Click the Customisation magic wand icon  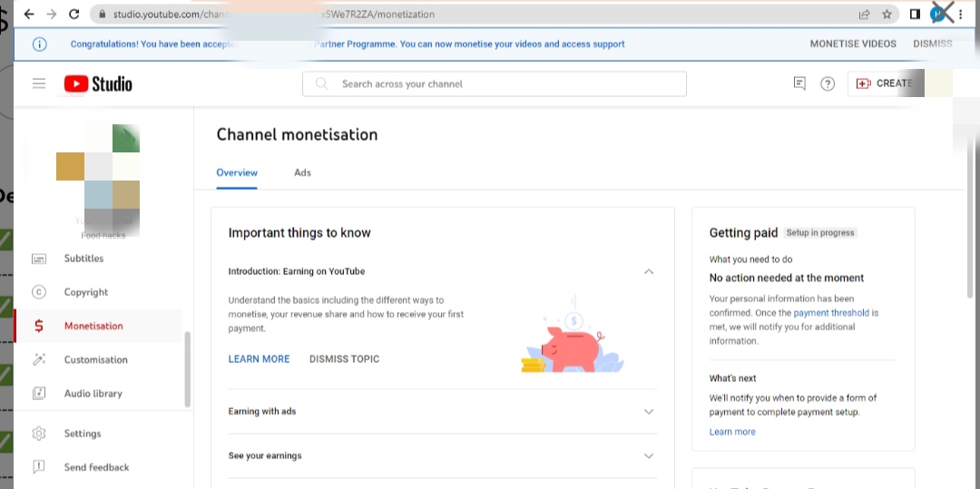[x=39, y=359]
